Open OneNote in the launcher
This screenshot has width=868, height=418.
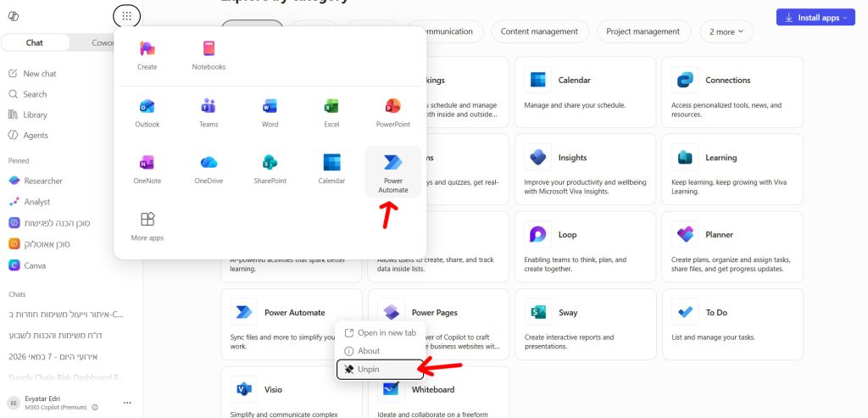(147, 170)
